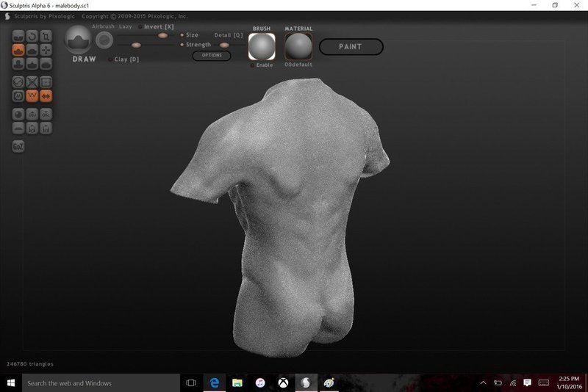
Task: Create a new sphere
Action: [18, 115]
